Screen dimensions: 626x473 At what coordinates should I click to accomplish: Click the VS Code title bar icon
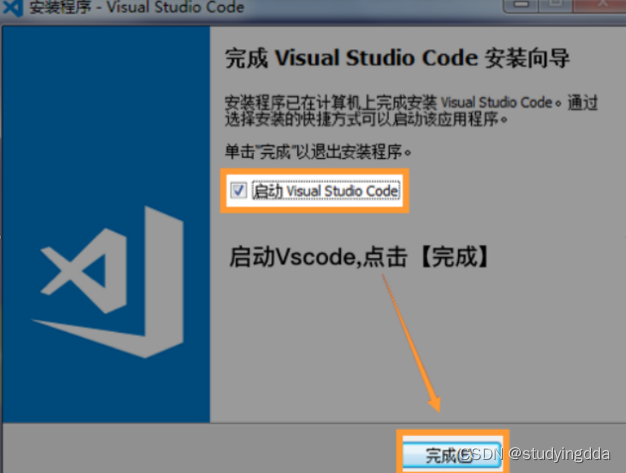click(12, 7)
